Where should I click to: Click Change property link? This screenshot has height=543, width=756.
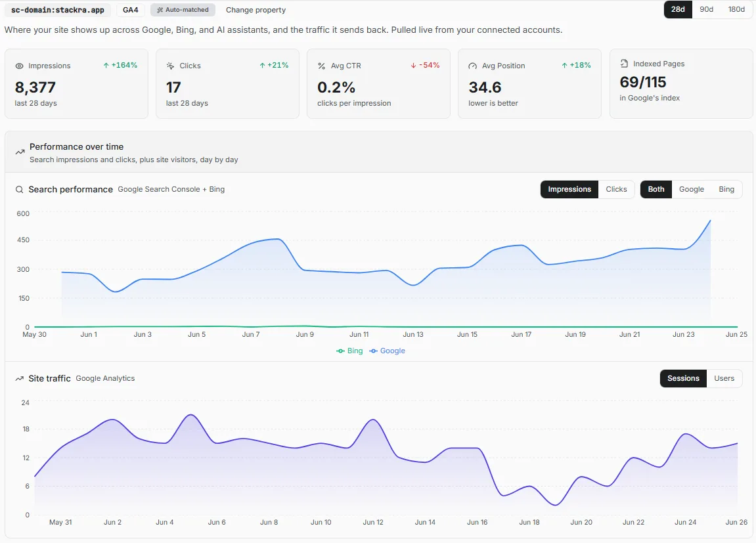point(256,10)
